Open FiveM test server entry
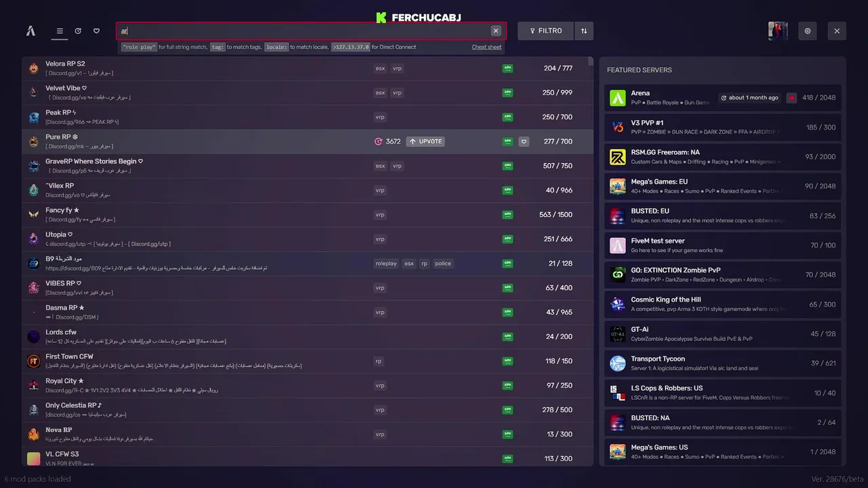The image size is (868, 488). point(723,245)
